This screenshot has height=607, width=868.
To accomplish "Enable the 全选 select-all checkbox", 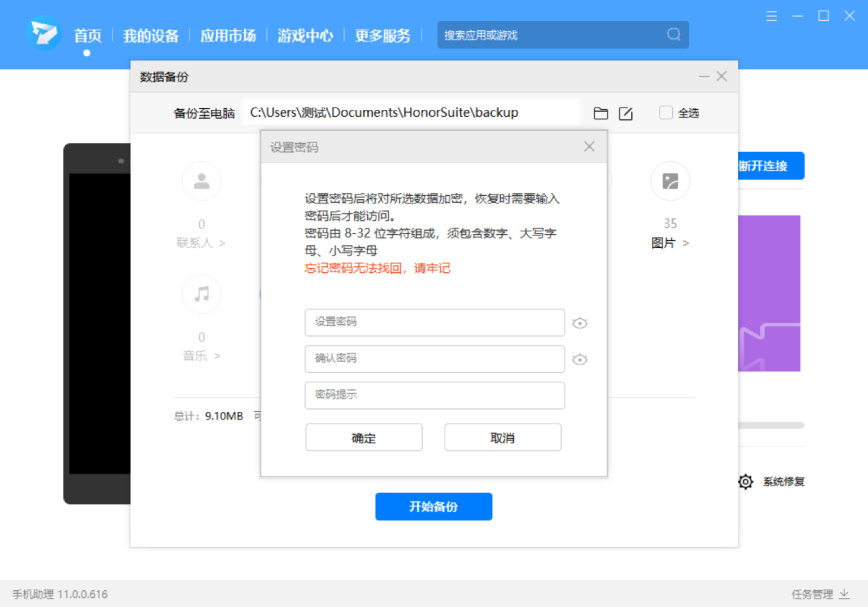I will (665, 113).
